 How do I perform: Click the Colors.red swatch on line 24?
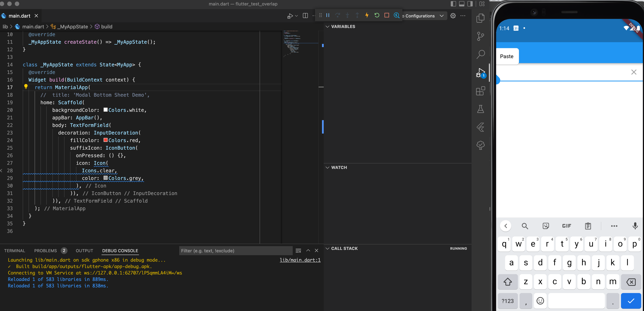[106, 140]
